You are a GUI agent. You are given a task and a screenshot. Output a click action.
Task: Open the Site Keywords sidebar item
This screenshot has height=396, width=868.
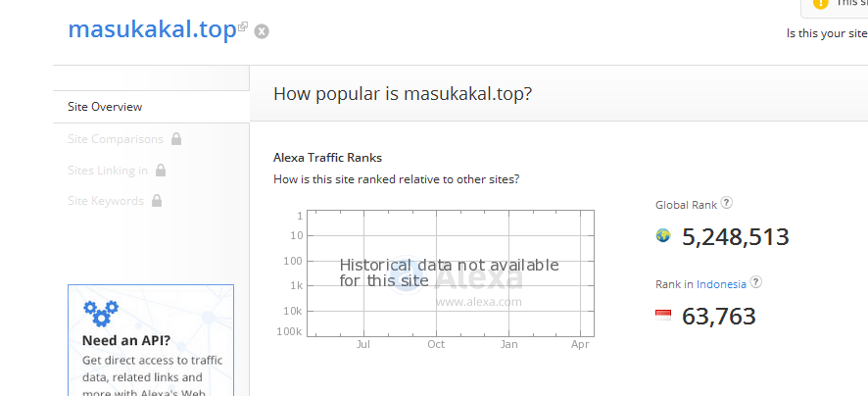click(106, 201)
